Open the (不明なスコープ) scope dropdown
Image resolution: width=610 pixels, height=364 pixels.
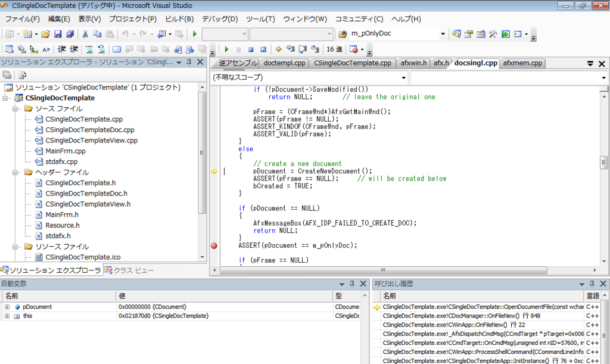(403, 78)
